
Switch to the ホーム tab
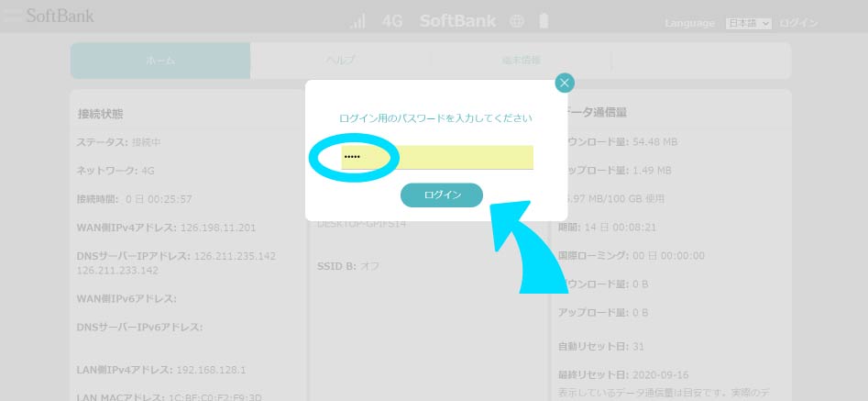tap(160, 61)
